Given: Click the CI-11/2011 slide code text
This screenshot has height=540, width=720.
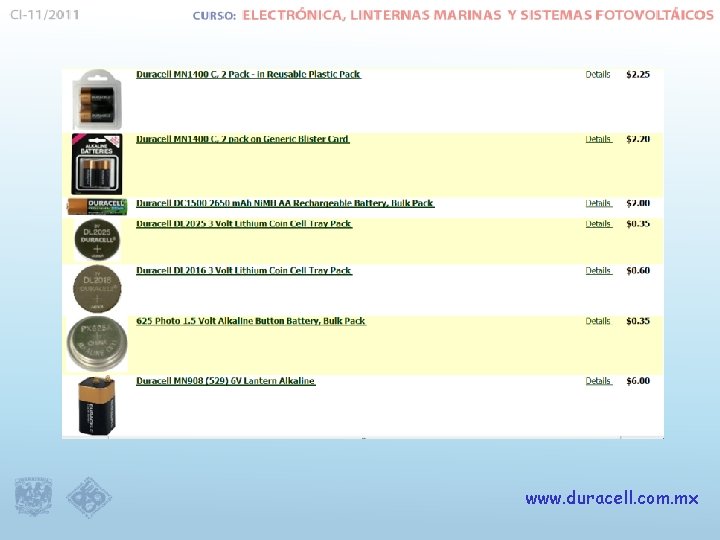Looking at the screenshot, I should coord(45,15).
